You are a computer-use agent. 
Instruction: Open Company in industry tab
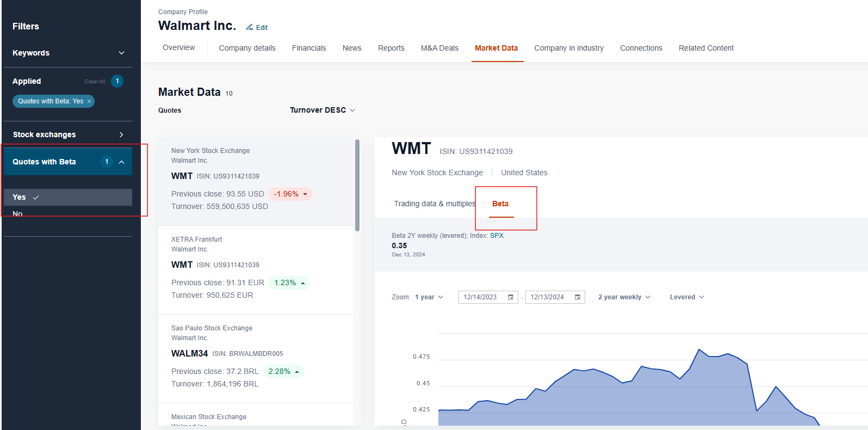coord(569,48)
